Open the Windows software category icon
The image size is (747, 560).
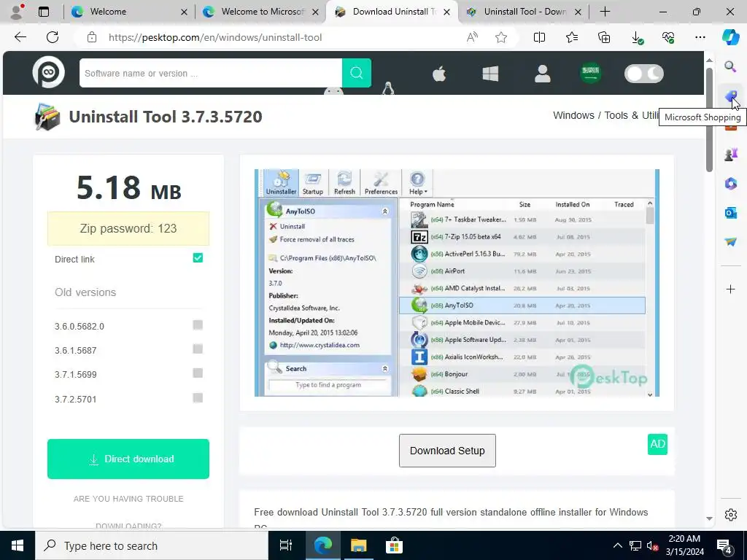(x=490, y=74)
